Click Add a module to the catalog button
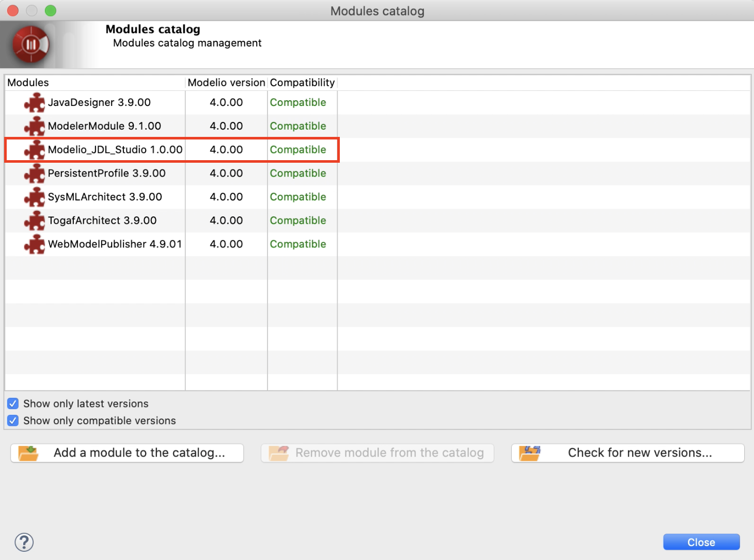This screenshot has height=560, width=754. pyautogui.click(x=127, y=453)
